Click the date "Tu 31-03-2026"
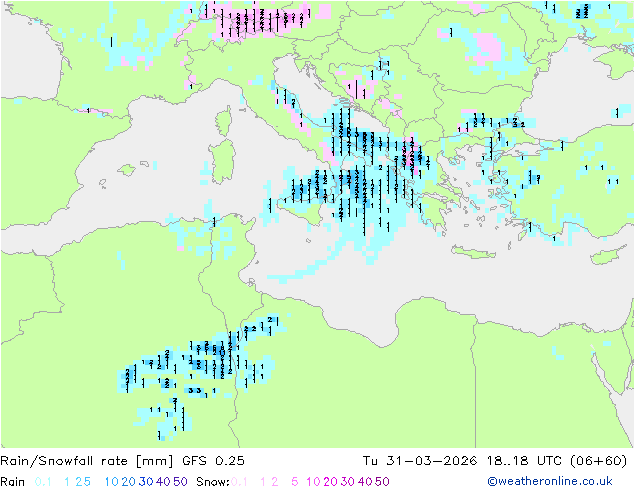The image size is (634, 490). [x=420, y=461]
